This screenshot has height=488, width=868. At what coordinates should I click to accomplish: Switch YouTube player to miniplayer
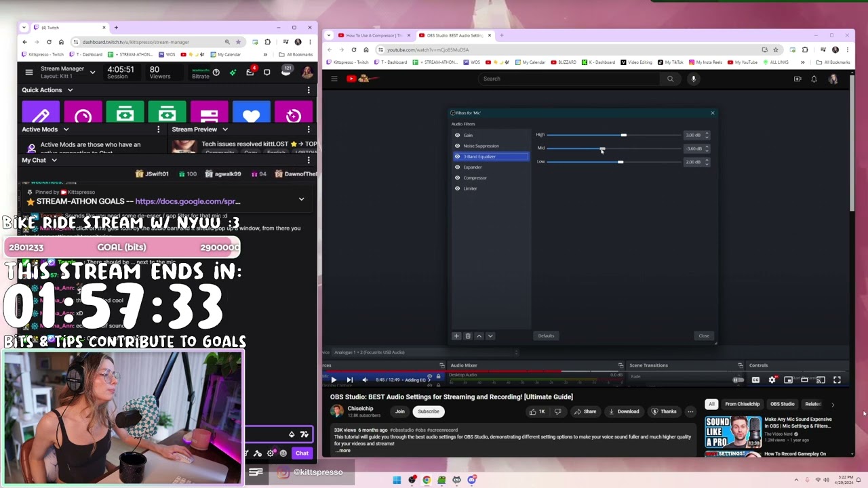788,380
